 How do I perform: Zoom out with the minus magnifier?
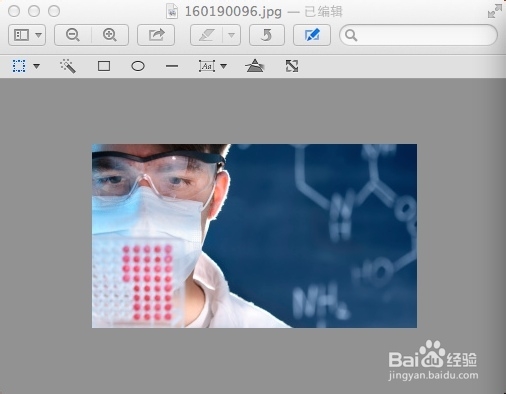73,35
